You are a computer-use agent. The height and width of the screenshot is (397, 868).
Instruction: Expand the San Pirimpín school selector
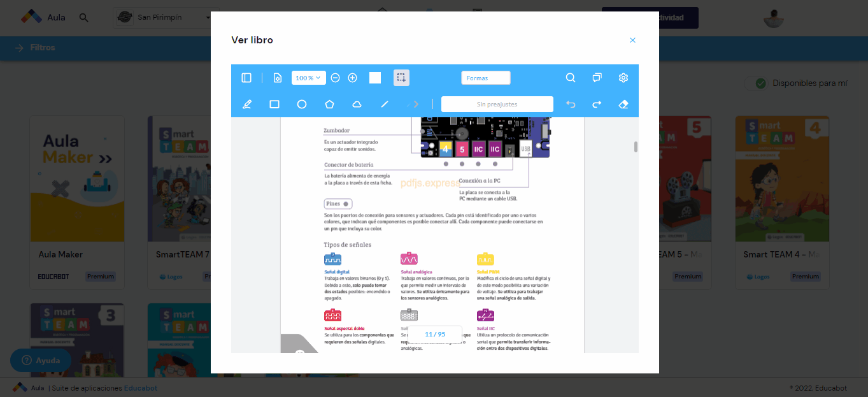point(164,17)
